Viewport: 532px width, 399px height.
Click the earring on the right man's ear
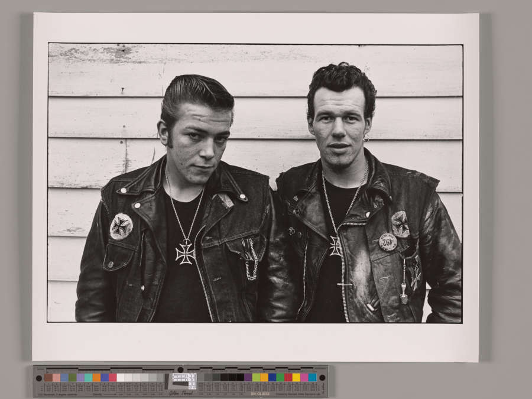[x=367, y=139]
